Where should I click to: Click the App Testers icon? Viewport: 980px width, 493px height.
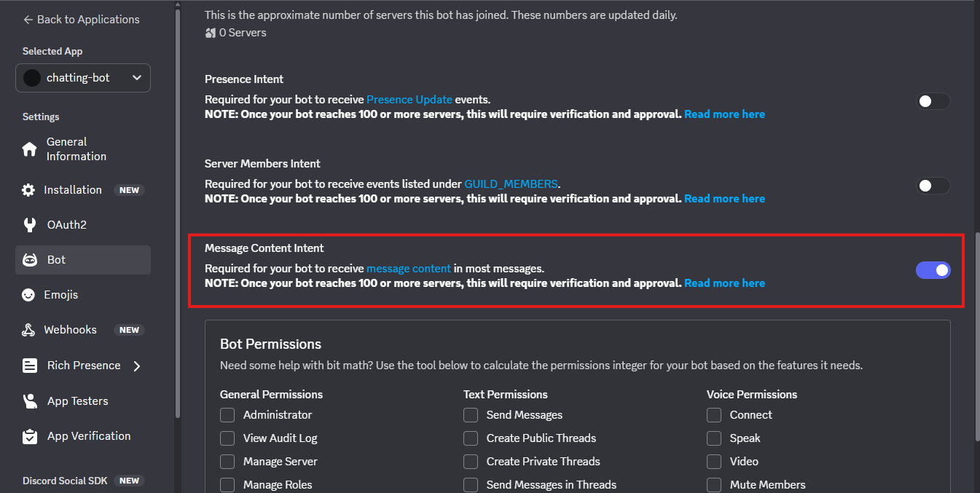point(30,401)
